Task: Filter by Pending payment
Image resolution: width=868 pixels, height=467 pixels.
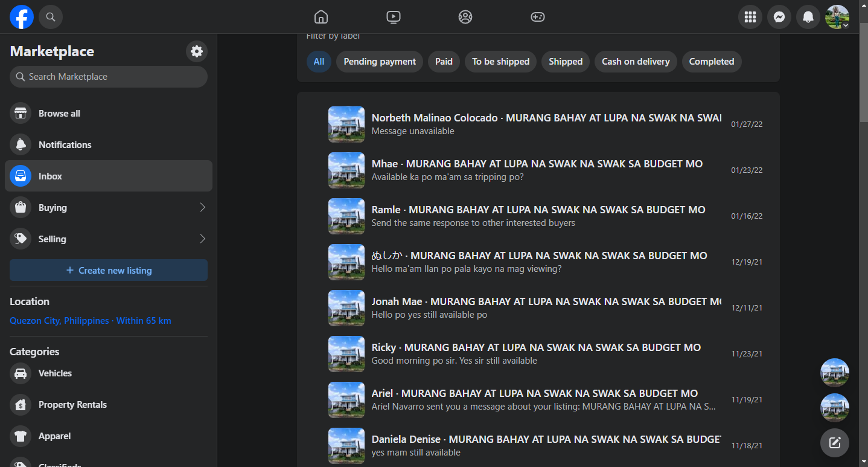Action: [380, 62]
